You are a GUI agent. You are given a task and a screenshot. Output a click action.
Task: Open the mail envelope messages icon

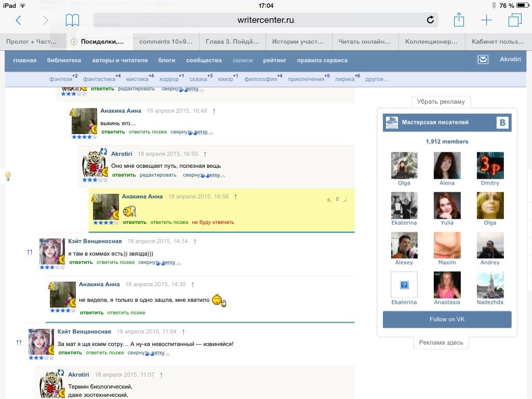coord(483,60)
